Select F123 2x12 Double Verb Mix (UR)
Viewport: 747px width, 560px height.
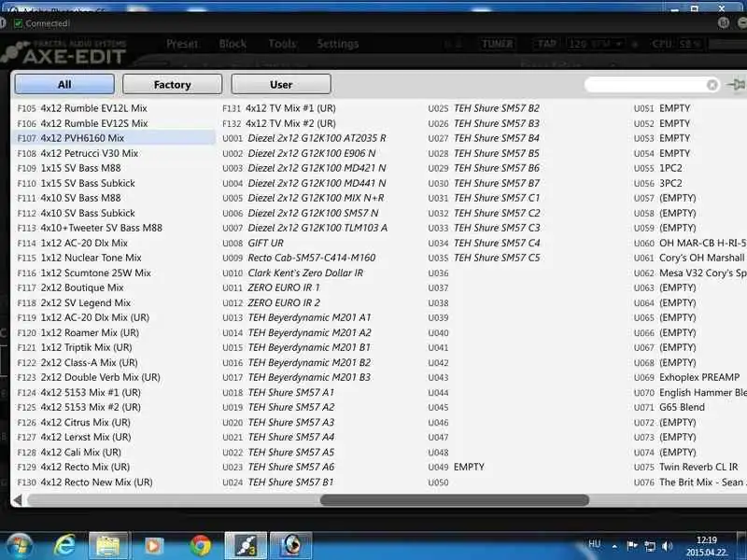[x=113, y=377]
